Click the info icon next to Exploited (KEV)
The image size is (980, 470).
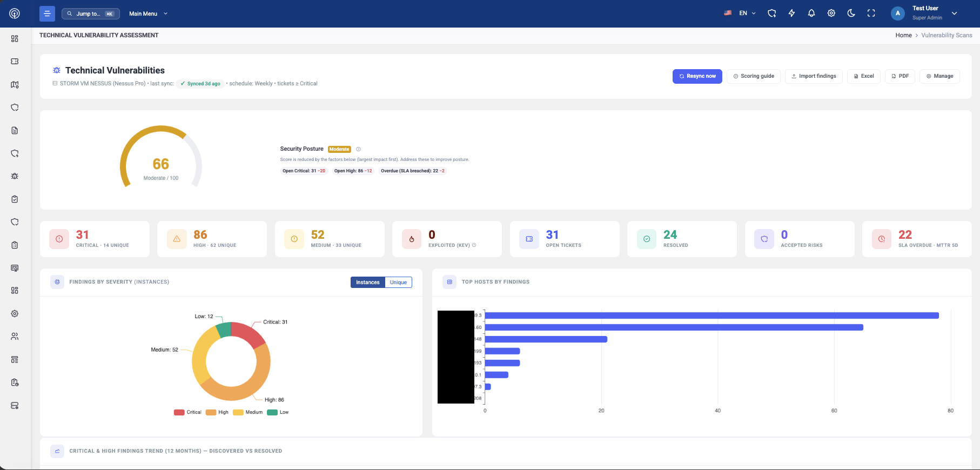[474, 245]
